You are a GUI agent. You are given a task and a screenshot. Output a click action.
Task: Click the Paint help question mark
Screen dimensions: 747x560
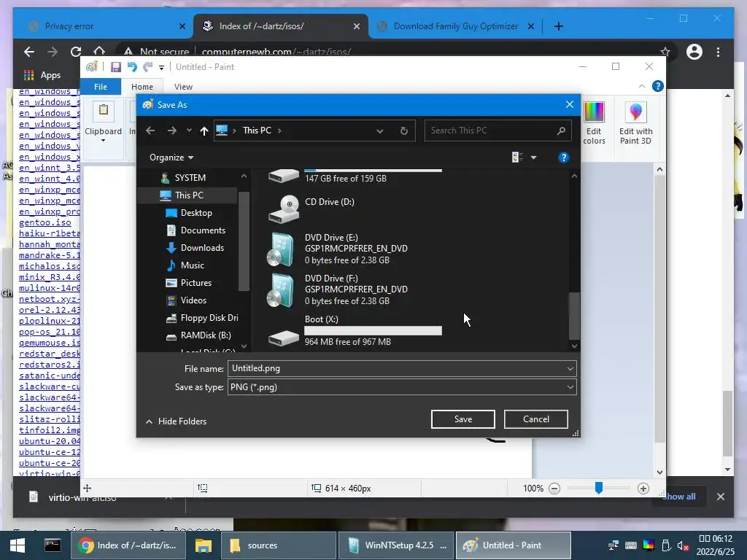tap(657, 86)
